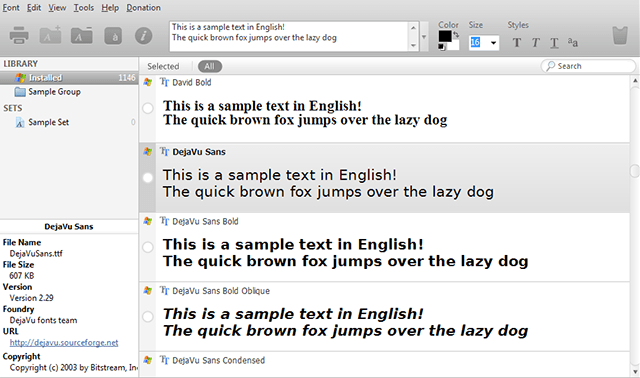The image size is (640, 378).
Task: Click the TrueType icon beside DejaVu Sans
Action: click(x=164, y=151)
